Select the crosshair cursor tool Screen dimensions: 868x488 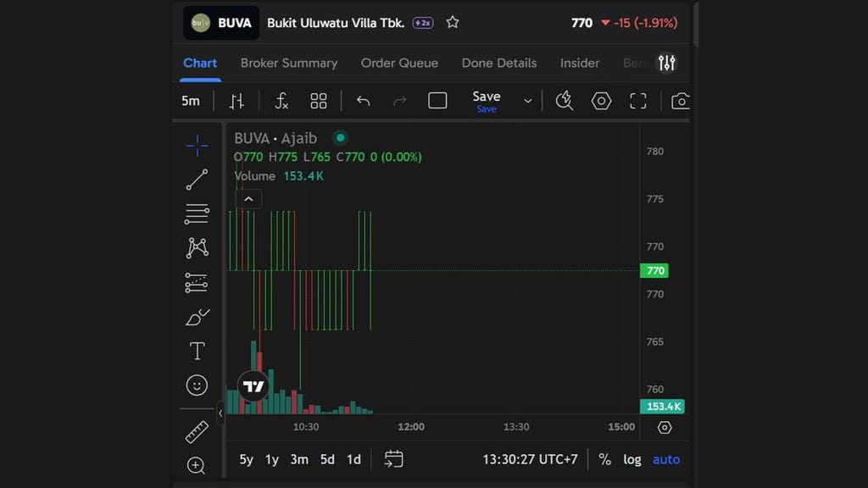tap(197, 146)
